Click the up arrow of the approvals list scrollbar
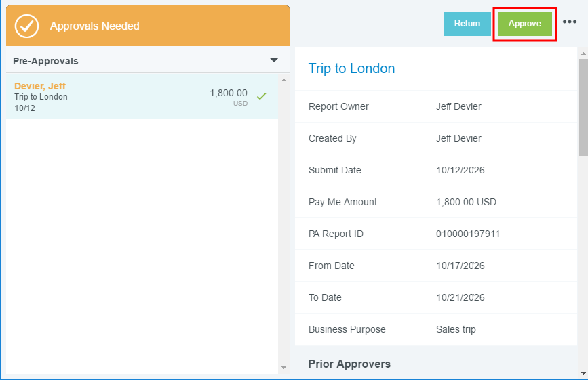The image size is (588, 380). tap(283, 80)
